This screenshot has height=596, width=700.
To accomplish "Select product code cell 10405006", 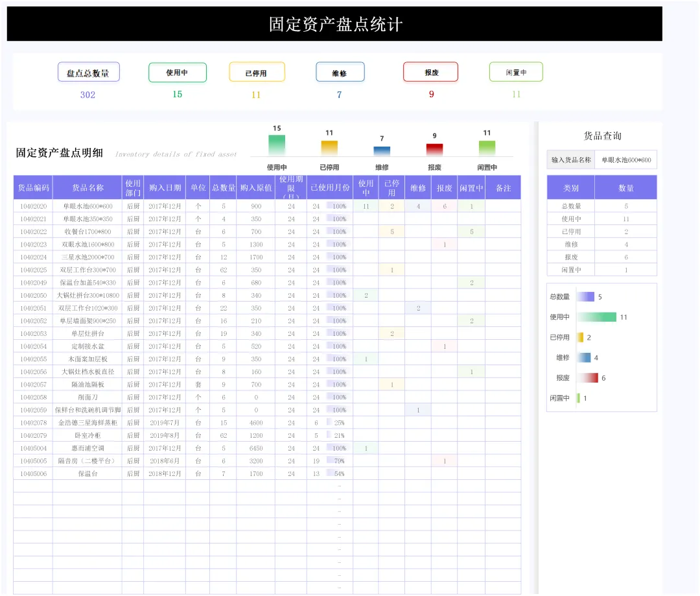I will point(34,473).
